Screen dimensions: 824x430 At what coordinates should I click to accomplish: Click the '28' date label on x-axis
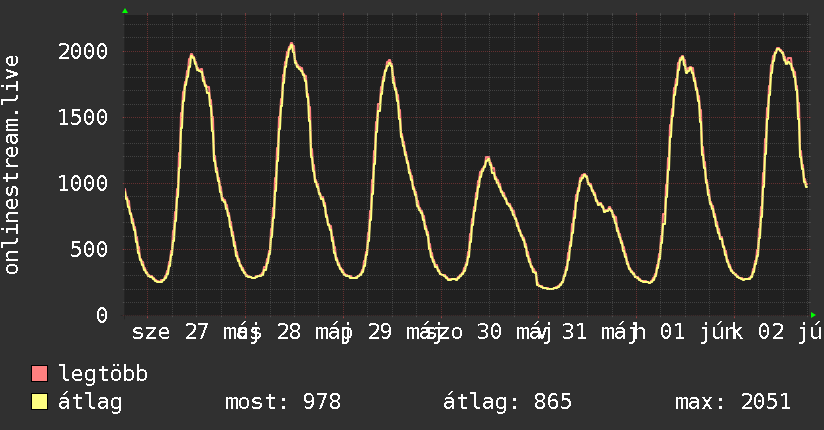289,332
